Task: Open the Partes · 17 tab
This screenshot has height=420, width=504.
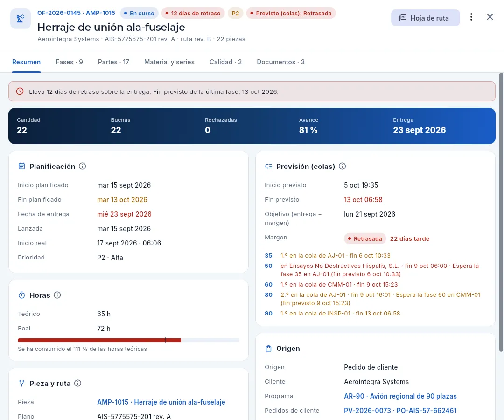Action: (x=113, y=62)
